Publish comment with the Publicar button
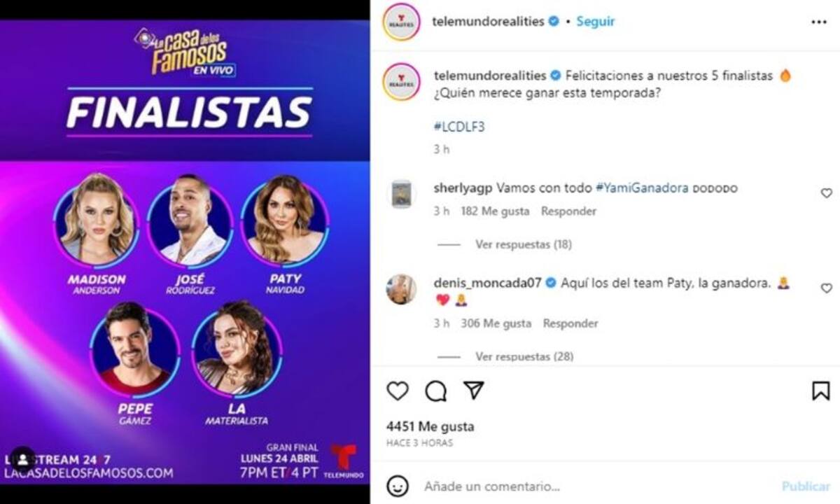Screen dimensions: 840x504 [x=806, y=486]
